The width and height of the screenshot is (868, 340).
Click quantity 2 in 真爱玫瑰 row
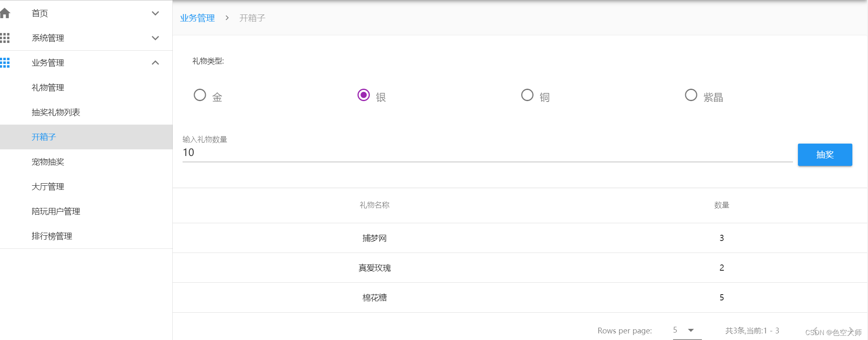[x=722, y=268]
